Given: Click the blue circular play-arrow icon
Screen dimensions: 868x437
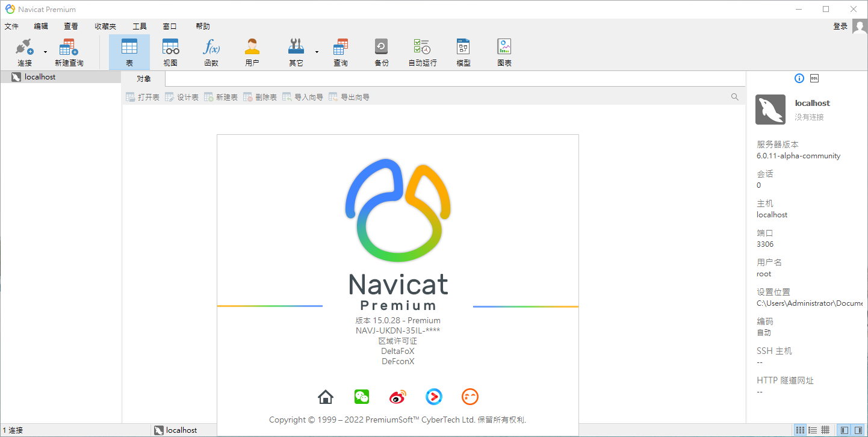Looking at the screenshot, I should pyautogui.click(x=434, y=397).
